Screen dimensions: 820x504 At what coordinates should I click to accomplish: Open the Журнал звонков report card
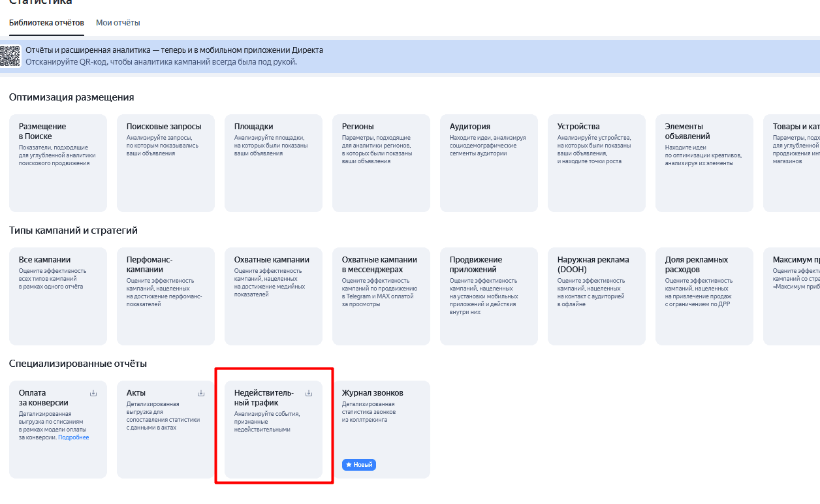pyautogui.click(x=381, y=430)
